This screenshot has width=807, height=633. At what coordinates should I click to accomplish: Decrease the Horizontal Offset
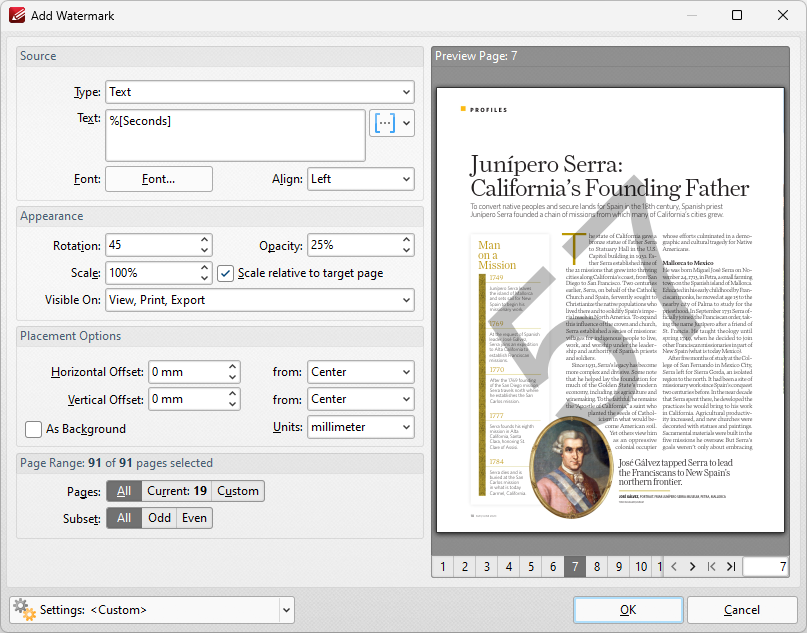233,377
